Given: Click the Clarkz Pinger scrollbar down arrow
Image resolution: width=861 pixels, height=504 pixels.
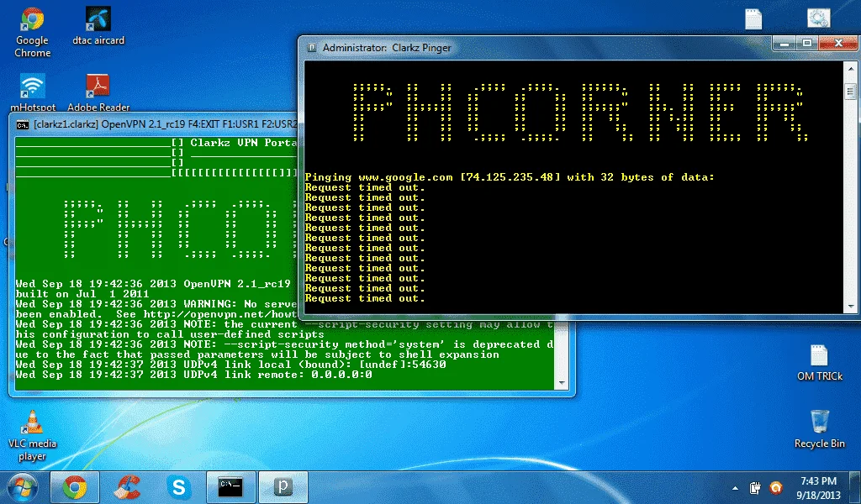Looking at the screenshot, I should (x=851, y=307).
